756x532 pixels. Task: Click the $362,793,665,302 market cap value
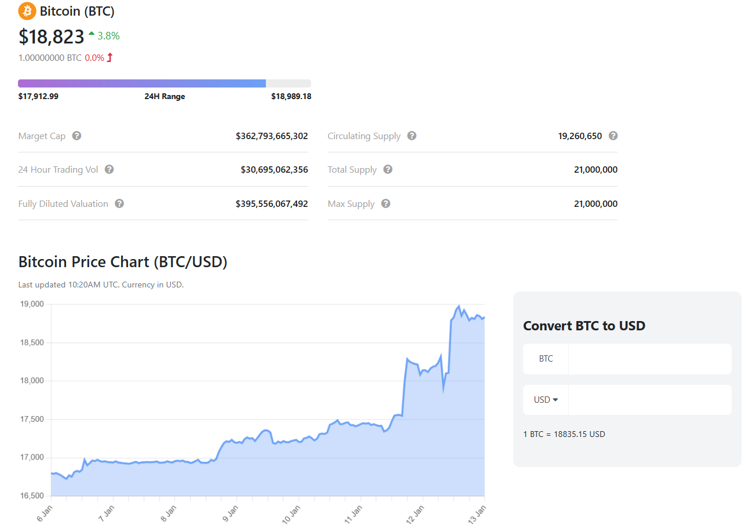tap(272, 136)
